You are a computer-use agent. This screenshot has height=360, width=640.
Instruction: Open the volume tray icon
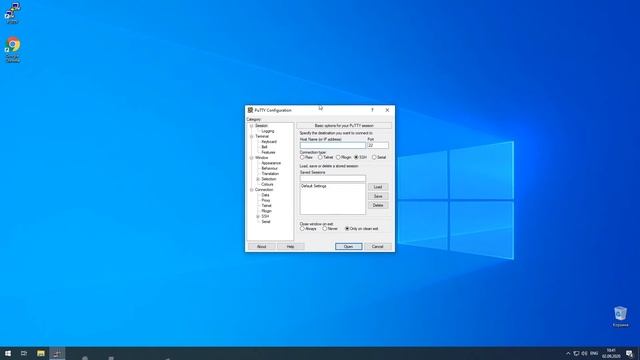[x=584, y=353]
